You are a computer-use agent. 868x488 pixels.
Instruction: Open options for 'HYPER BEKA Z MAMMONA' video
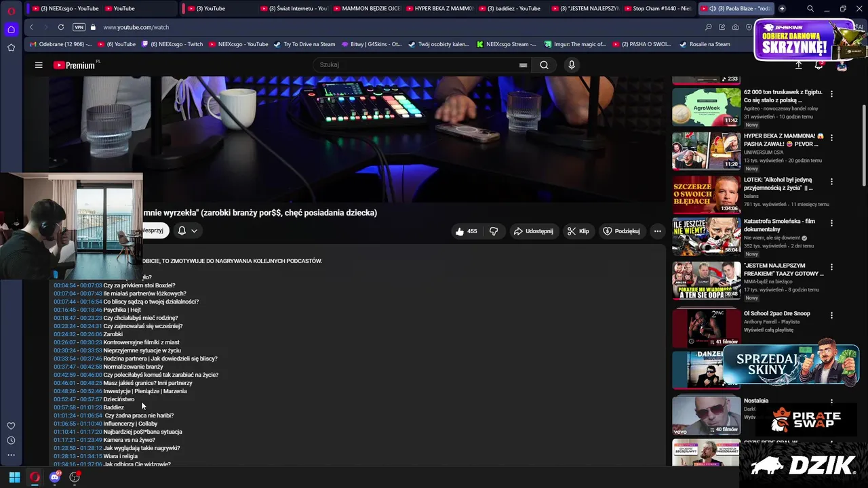click(x=832, y=138)
